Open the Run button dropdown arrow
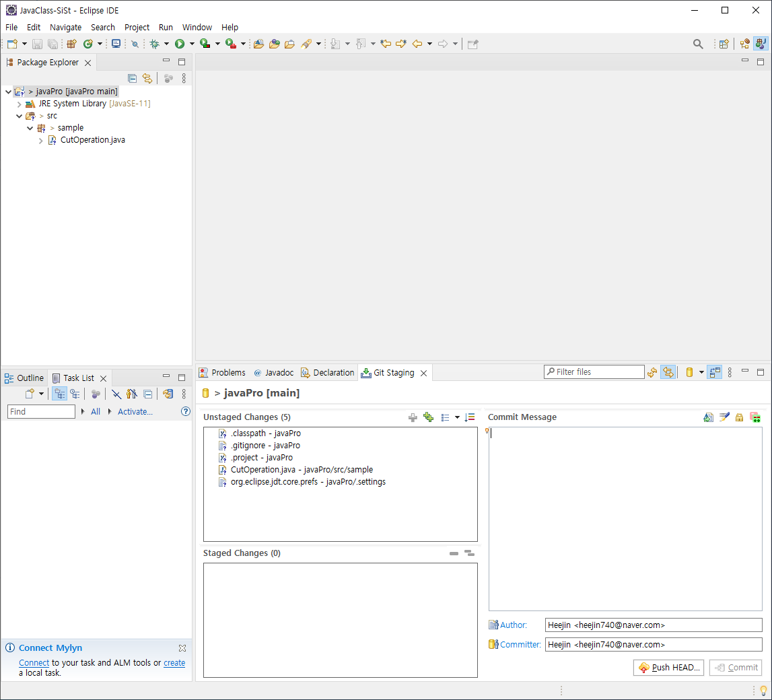 [x=192, y=44]
